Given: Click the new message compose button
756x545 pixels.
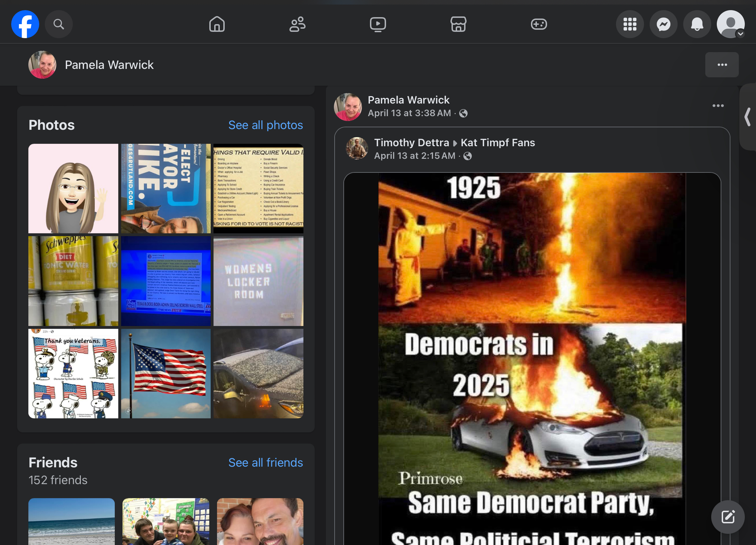Looking at the screenshot, I should [x=728, y=517].
